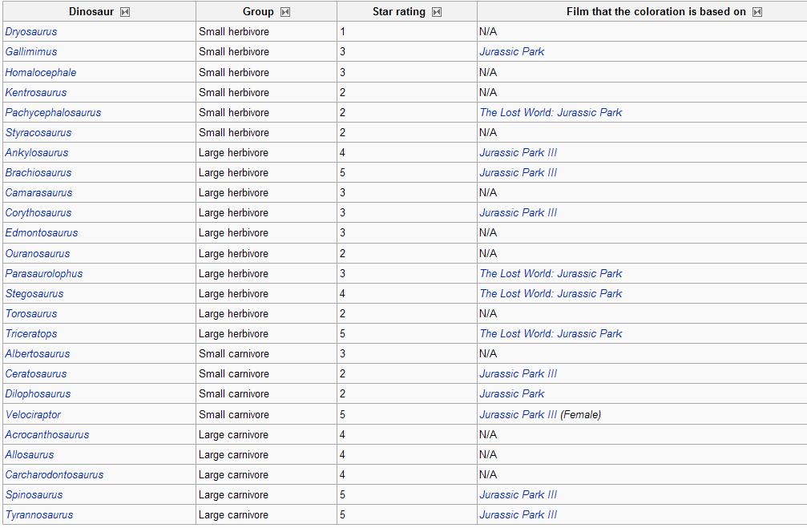Follow Jurassic Park link in Dilophosaurus row

pyautogui.click(x=511, y=394)
